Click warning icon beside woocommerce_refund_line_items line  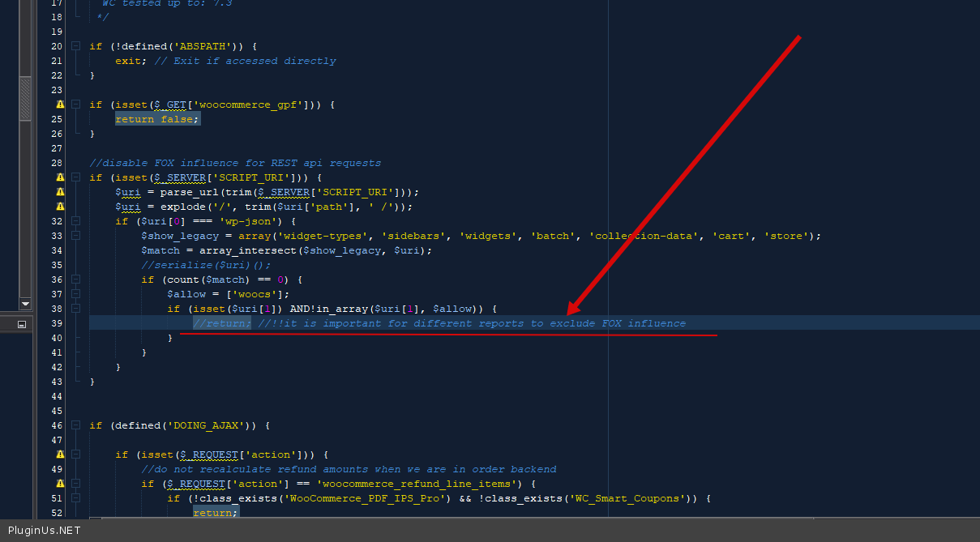[60, 484]
